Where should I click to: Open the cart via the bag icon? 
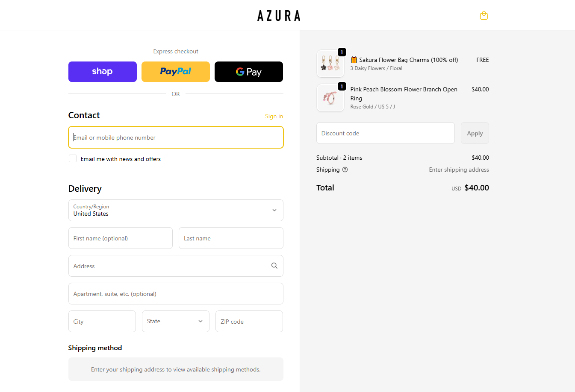coord(484,15)
